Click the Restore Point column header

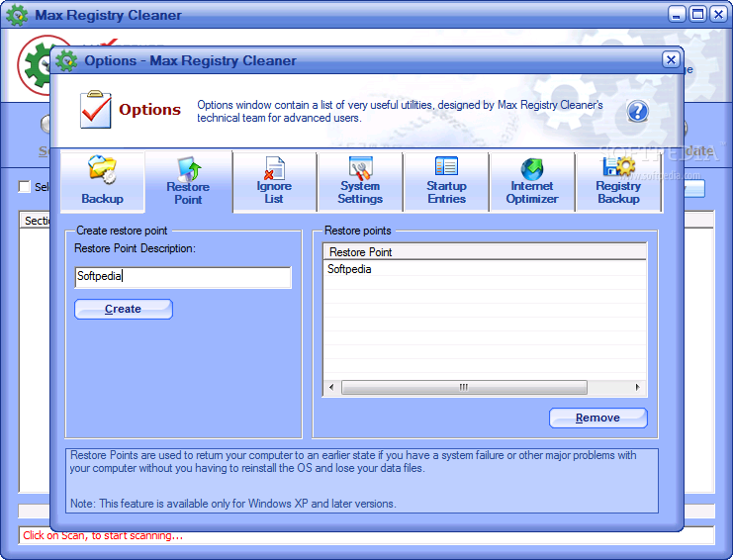(485, 252)
